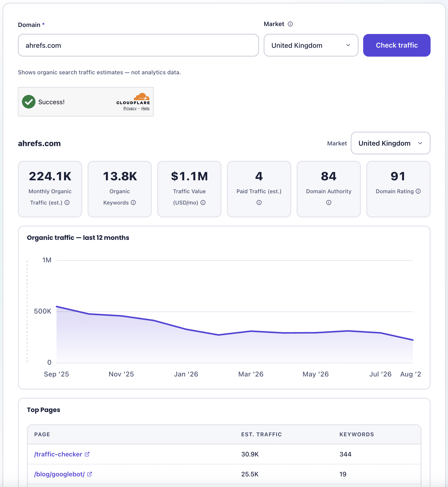
Task: Click the ahrefs.com results heading
Action: [39, 143]
